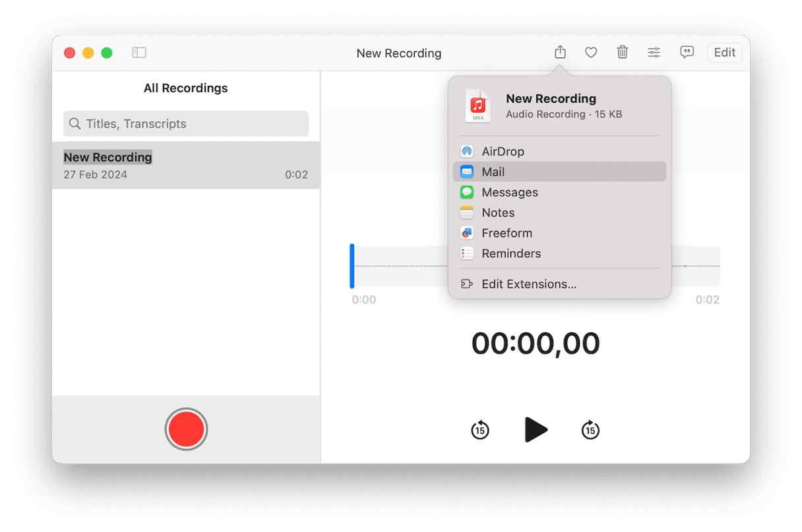This screenshot has height=532, width=802.
Task: Skip forward 15 seconds
Action: [x=590, y=430]
